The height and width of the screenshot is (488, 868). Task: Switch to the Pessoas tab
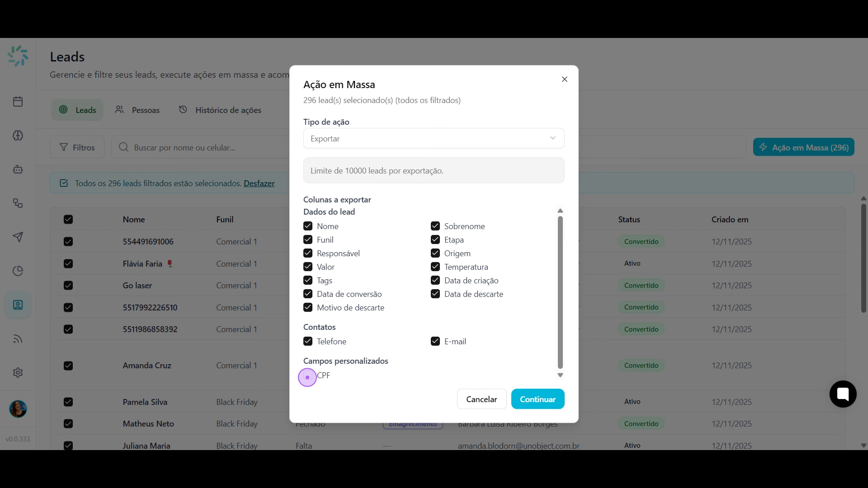(x=137, y=110)
